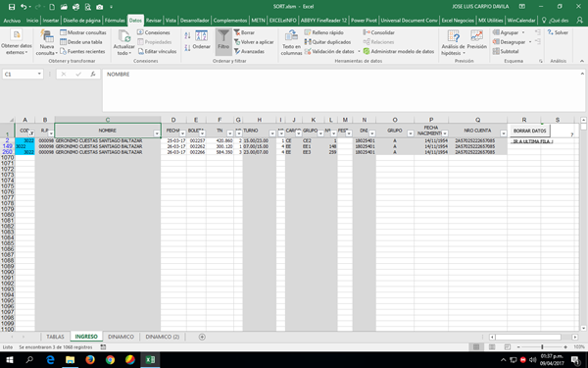Click Desde una tabla
Image resolution: width=588 pixels, height=368 pixels.
point(81,42)
